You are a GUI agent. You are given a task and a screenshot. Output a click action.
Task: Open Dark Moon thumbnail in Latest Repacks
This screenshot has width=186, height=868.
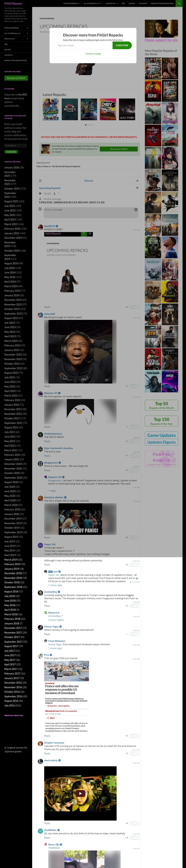tap(127, 109)
